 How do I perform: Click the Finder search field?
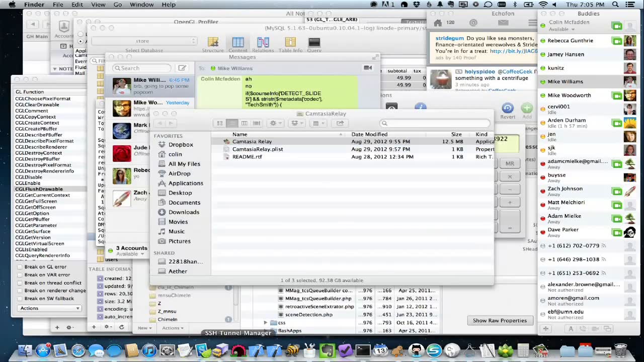[x=435, y=123]
